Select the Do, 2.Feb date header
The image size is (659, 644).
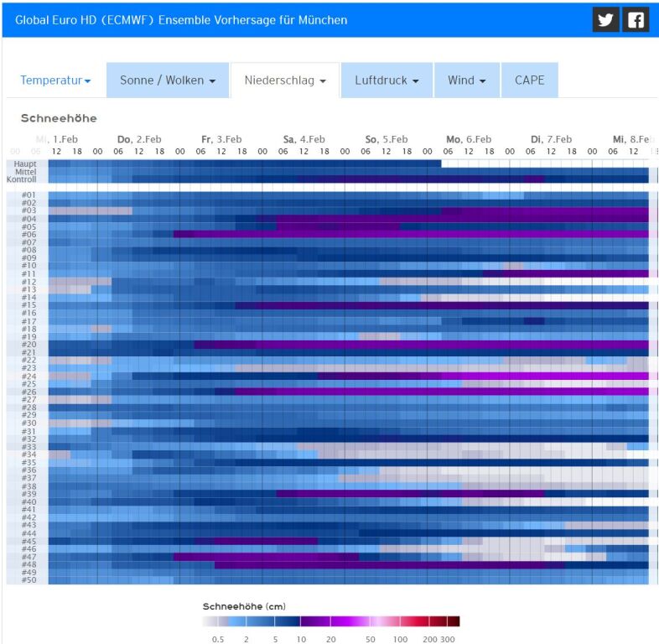138,139
